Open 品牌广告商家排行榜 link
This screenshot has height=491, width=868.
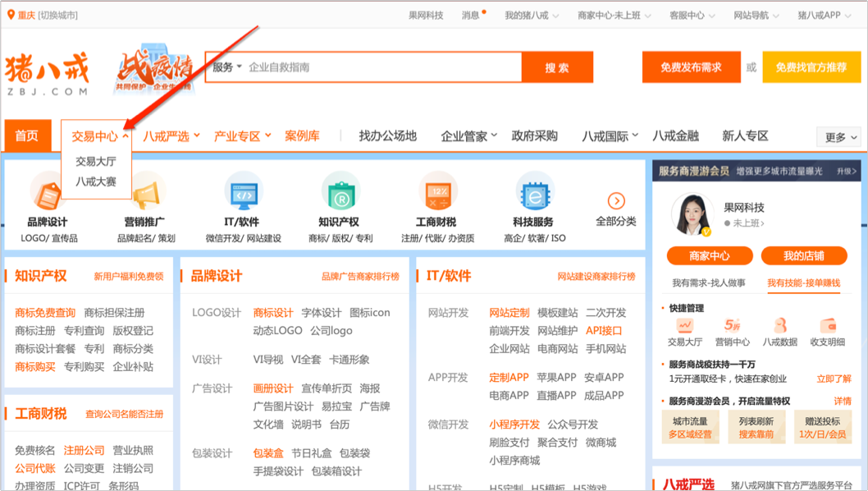[360, 277]
